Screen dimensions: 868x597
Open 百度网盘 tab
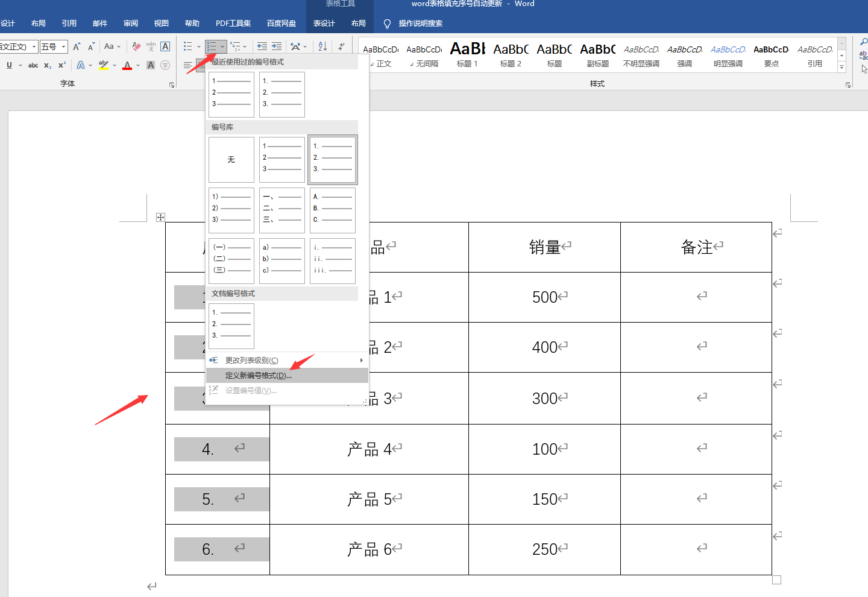pos(281,24)
